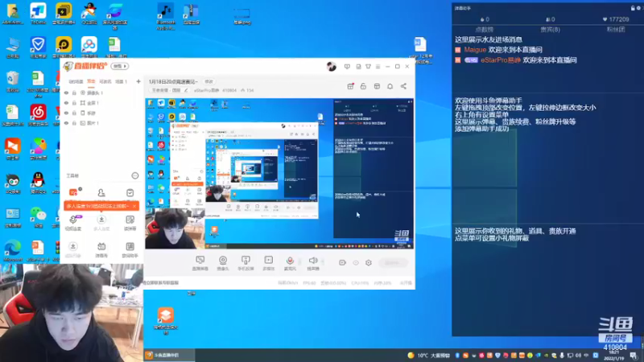The width and height of the screenshot is (644, 362).
Task: Open the 视频连麦 tool
Action: click(x=73, y=222)
